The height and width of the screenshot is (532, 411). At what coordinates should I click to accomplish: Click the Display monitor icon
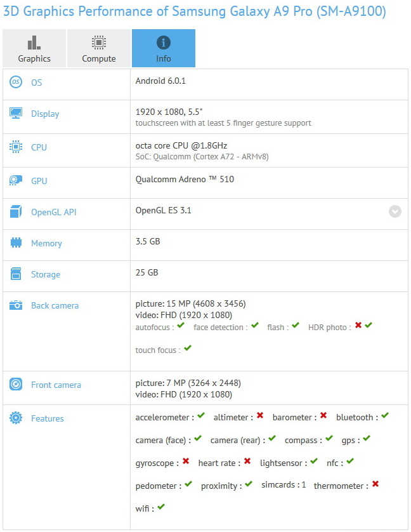pyautogui.click(x=16, y=114)
